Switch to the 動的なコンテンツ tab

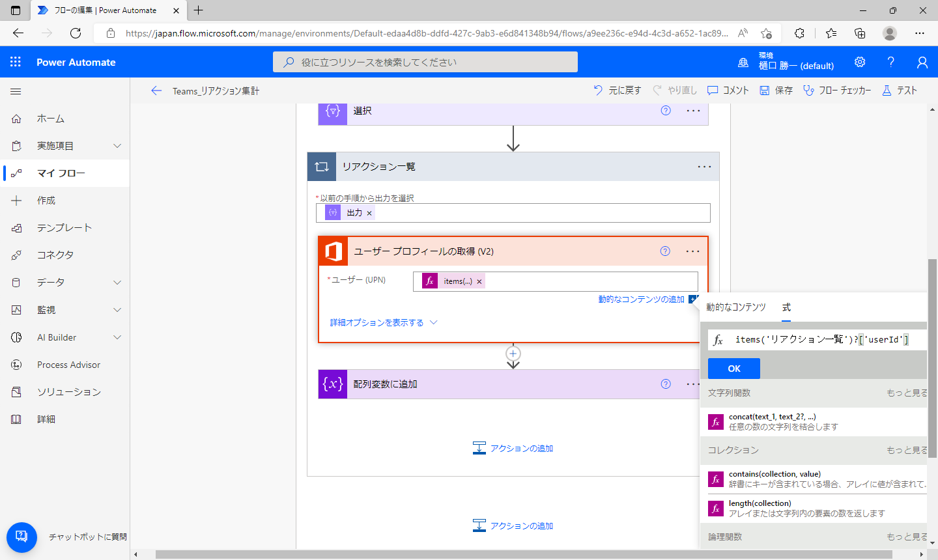click(736, 307)
